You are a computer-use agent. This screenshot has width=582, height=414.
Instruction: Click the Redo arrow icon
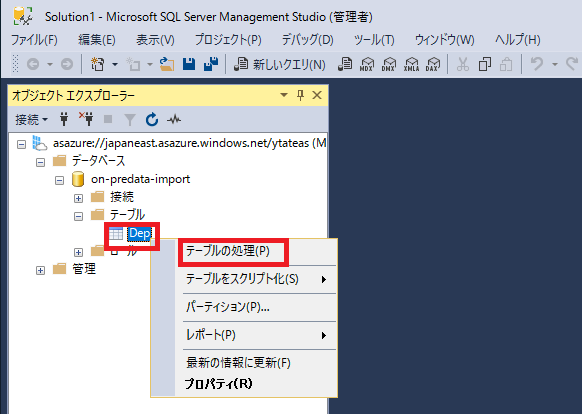point(572,64)
